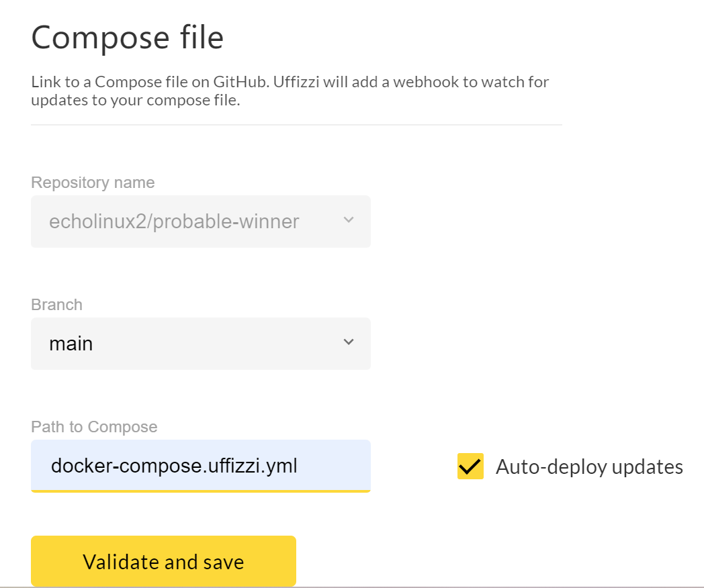
Task: Open the Repository name dropdown
Action: point(200,222)
